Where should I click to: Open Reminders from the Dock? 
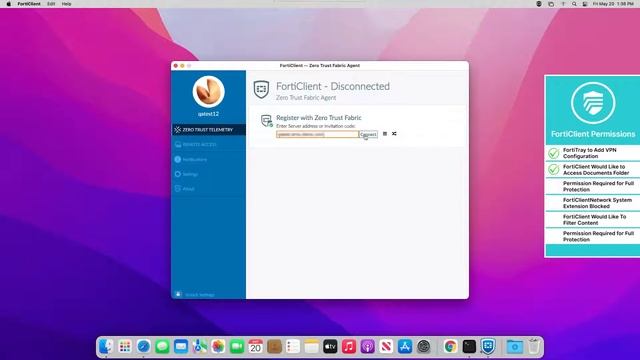(x=293, y=347)
